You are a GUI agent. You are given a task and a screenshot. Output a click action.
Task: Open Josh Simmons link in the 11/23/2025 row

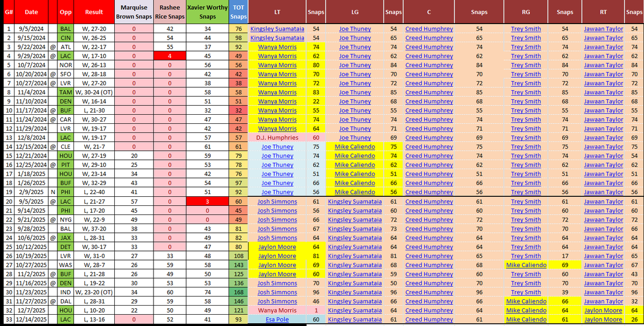(x=277, y=292)
